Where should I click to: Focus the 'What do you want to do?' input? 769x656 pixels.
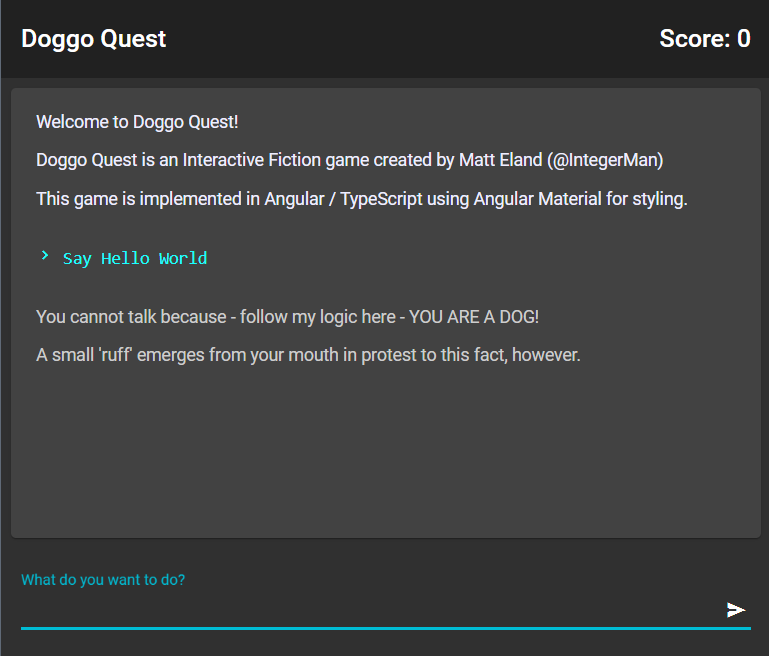[x=370, y=610]
